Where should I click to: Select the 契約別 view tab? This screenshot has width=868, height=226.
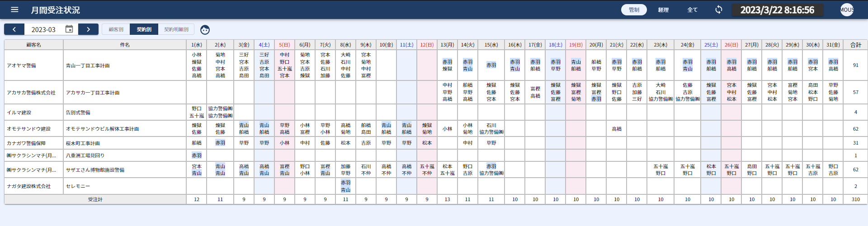coord(144,29)
